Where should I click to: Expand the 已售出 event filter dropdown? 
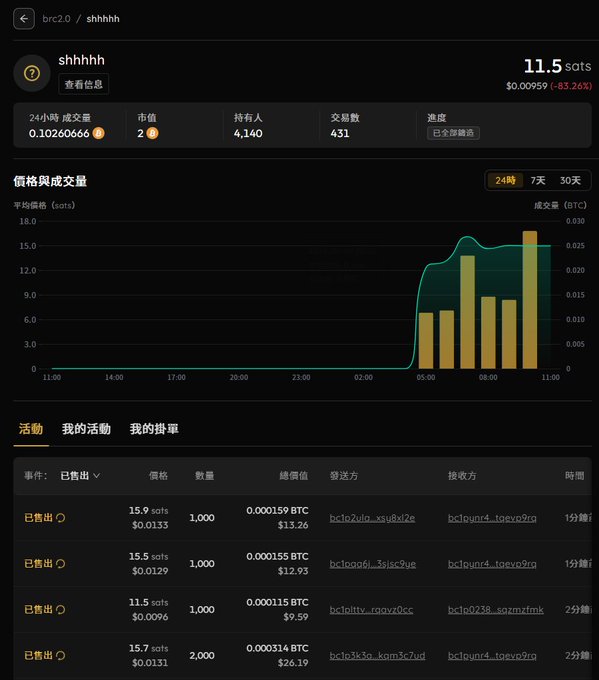click(80, 476)
